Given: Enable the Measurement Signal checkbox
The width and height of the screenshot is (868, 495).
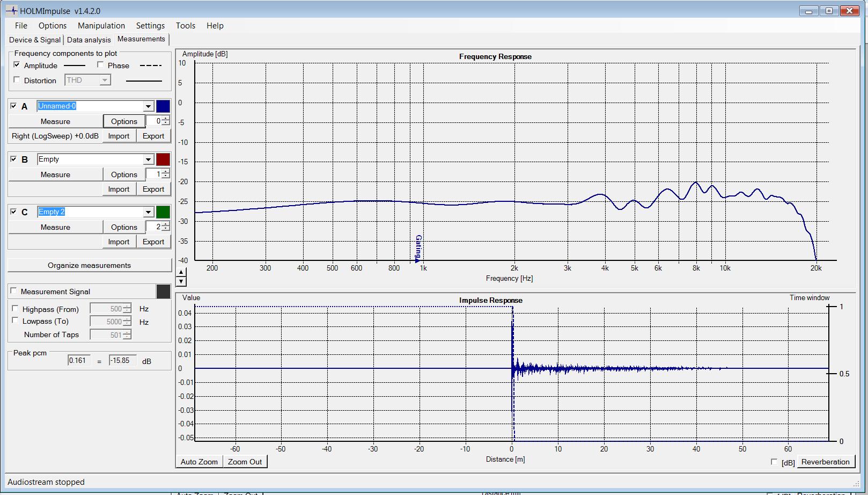Looking at the screenshot, I should (13, 291).
